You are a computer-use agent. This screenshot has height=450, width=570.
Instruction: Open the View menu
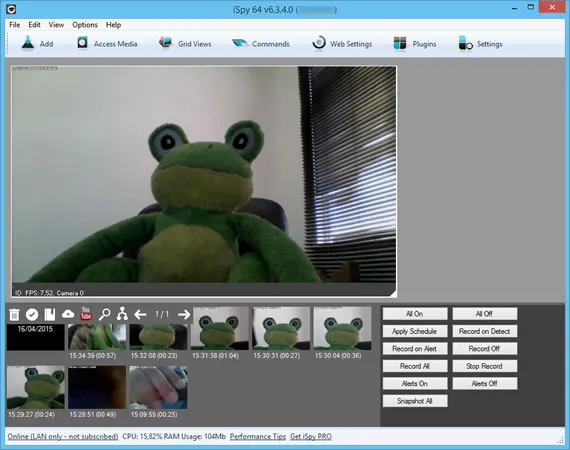point(56,25)
